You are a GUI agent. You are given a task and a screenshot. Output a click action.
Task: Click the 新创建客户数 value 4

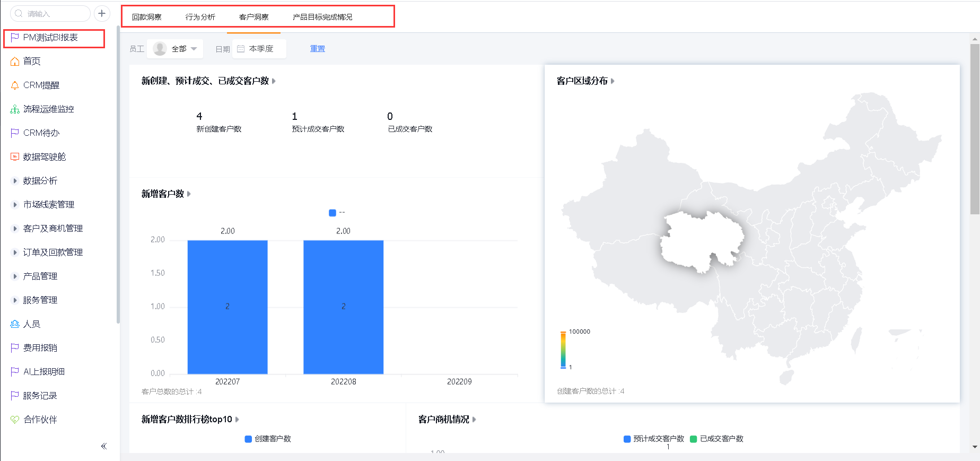pyautogui.click(x=199, y=116)
